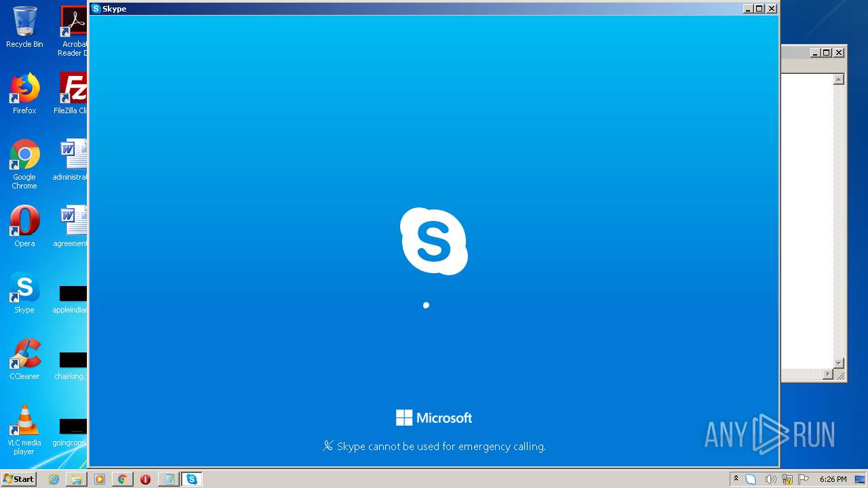This screenshot has width=868, height=488.
Task: Show hidden system tray icons
Action: 736,479
